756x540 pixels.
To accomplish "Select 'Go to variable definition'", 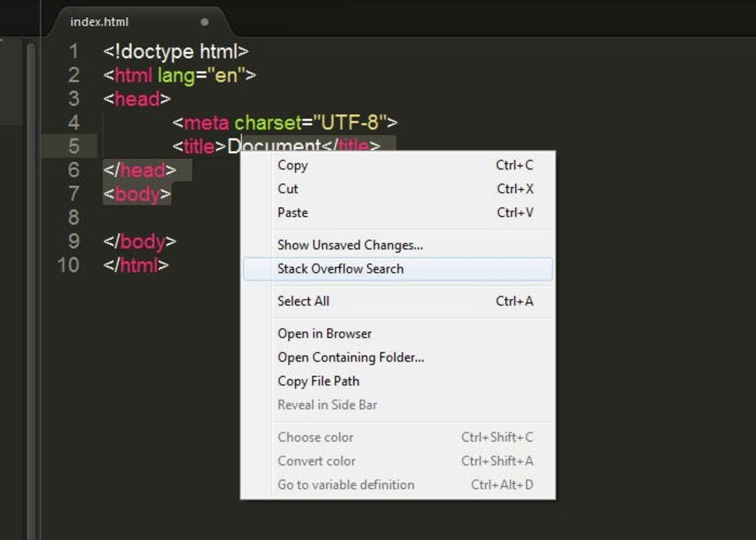I will coord(345,485).
